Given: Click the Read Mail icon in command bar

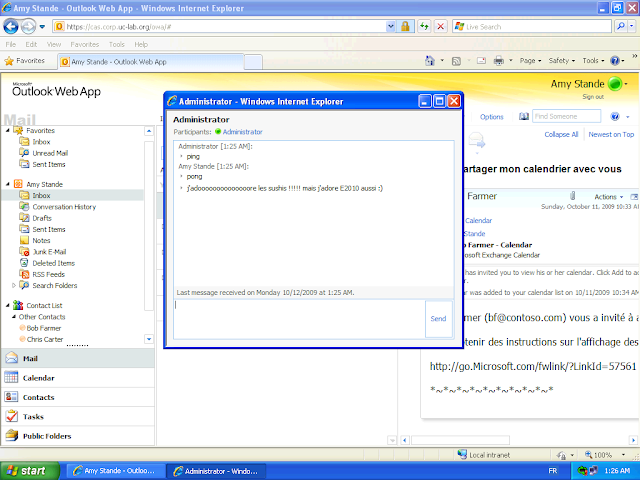Looking at the screenshot, I should click(482, 61).
